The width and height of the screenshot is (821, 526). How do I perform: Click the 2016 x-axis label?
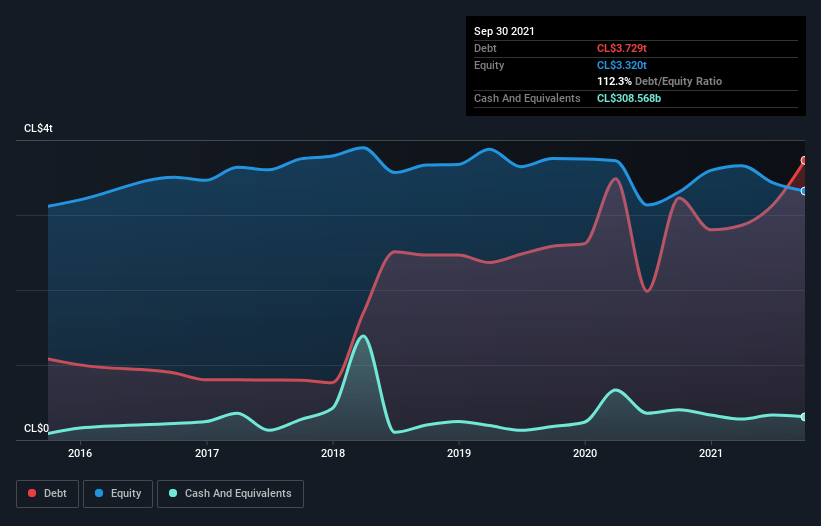[80, 453]
